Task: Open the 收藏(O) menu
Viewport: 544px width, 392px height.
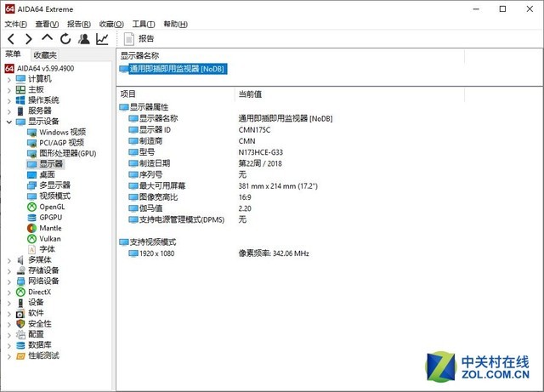Action: coord(111,24)
